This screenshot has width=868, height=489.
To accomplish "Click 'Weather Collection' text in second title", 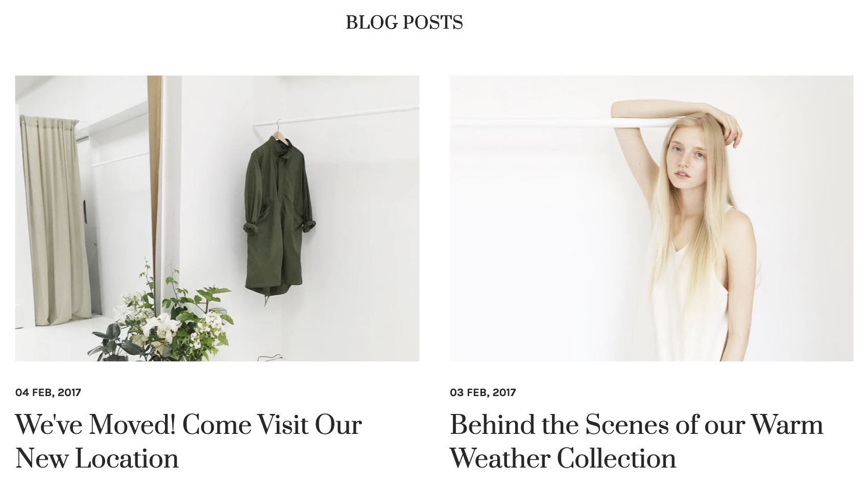I will [563, 458].
